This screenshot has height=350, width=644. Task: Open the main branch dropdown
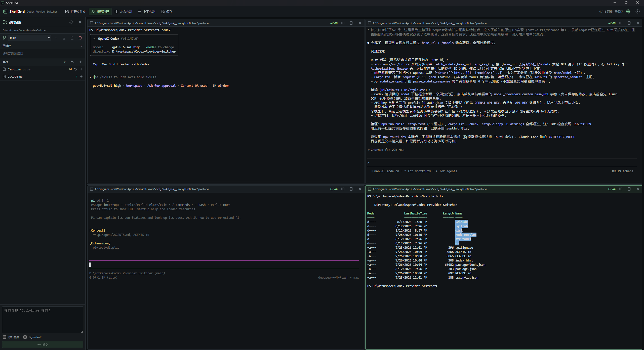(x=30, y=38)
